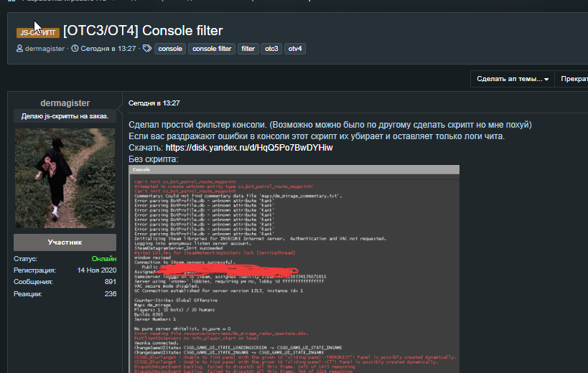Click the clock icon near thread date
The width and height of the screenshot is (588, 373).
coord(75,48)
